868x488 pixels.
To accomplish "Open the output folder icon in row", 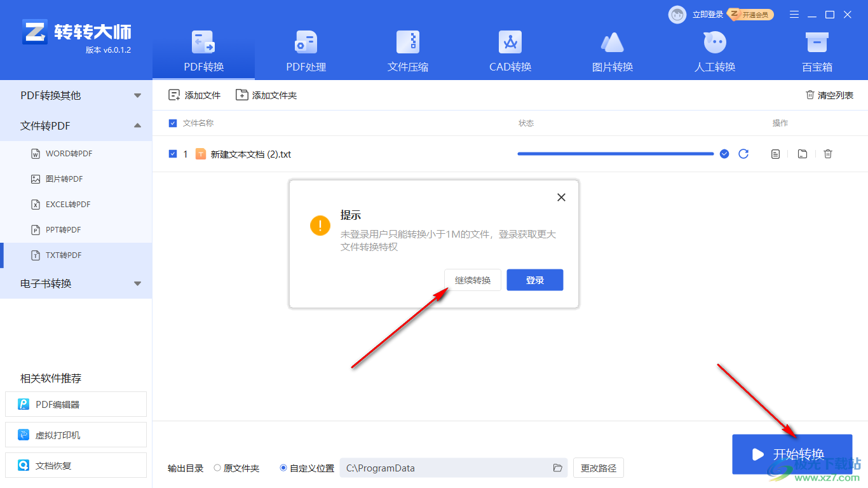I will [x=803, y=154].
